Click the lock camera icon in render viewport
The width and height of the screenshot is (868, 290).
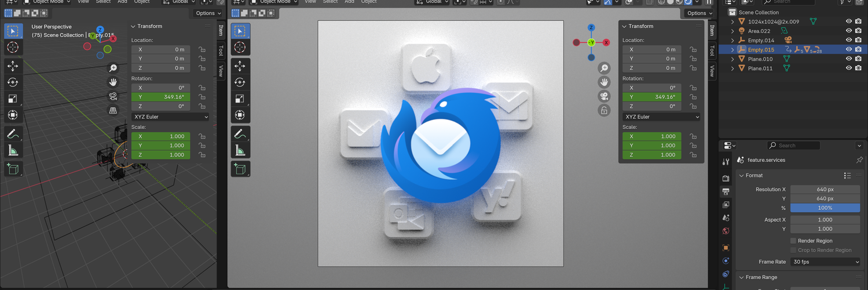(604, 110)
